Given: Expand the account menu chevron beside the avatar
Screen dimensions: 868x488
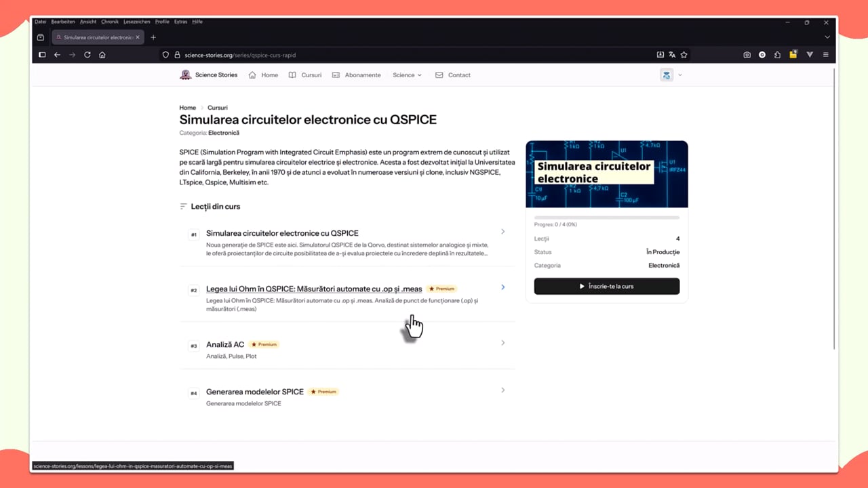Looking at the screenshot, I should (x=680, y=75).
